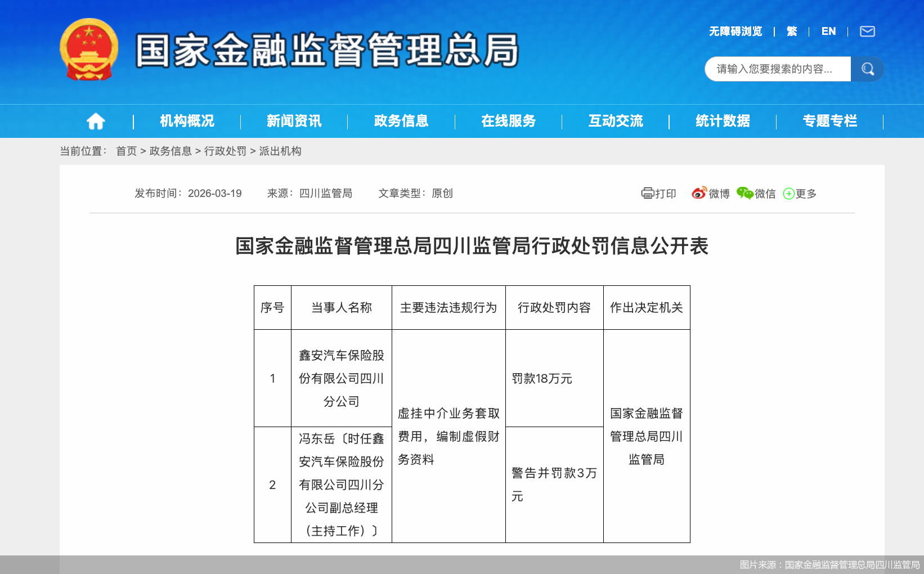Select the 互动交流 tab
924x574 pixels.
coord(616,120)
